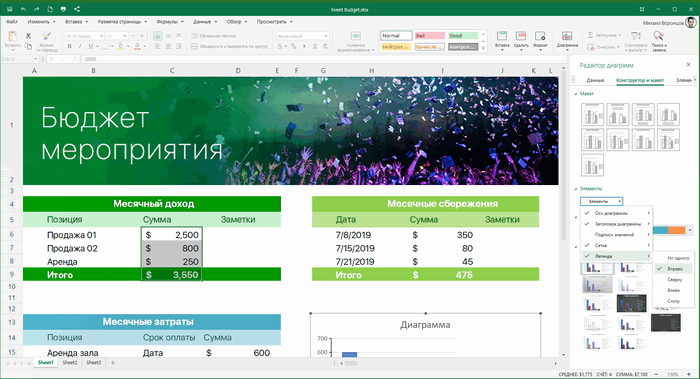Open the chart color scheme dropdown arrow

pos(690,230)
